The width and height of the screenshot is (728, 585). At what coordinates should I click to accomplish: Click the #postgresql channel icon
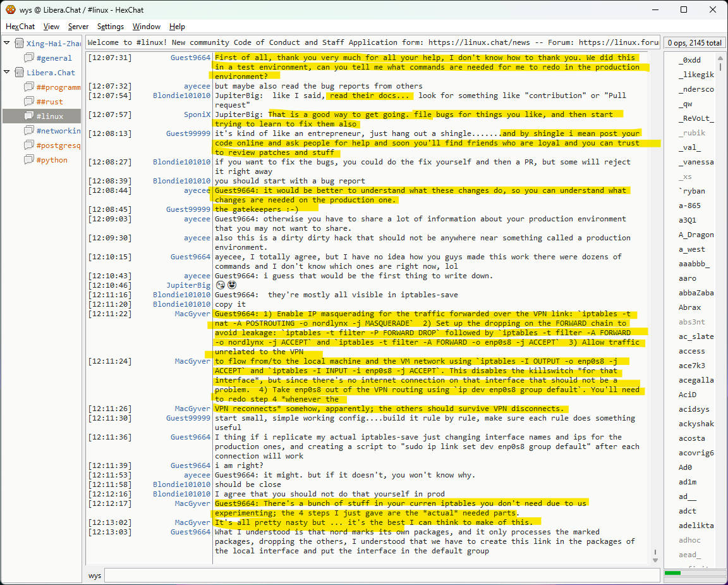(x=29, y=145)
